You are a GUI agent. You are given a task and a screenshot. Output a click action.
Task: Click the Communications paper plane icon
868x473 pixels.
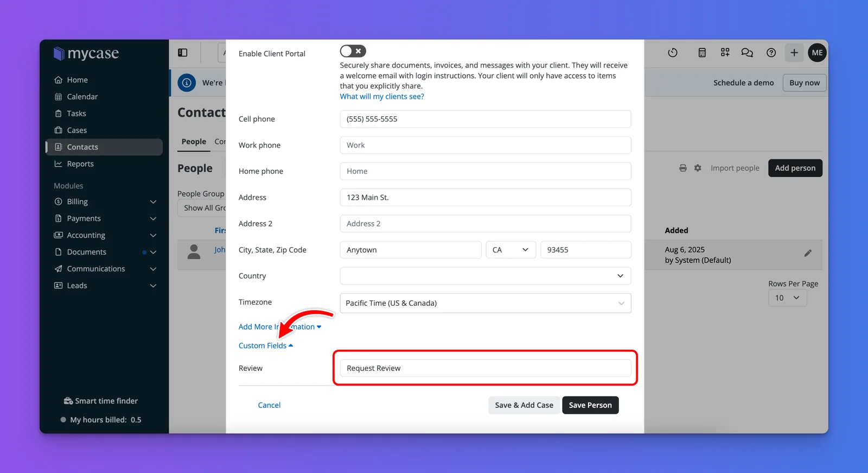point(58,269)
